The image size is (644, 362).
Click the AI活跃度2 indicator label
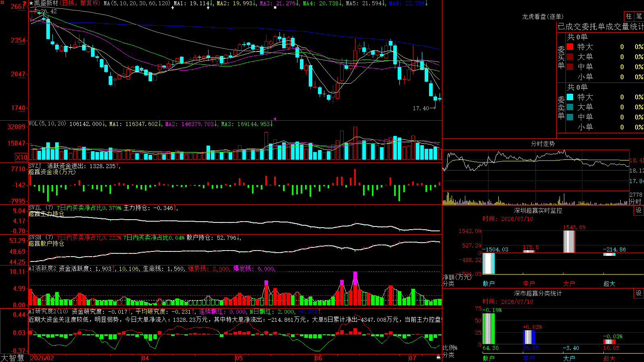pyautogui.click(x=43, y=269)
